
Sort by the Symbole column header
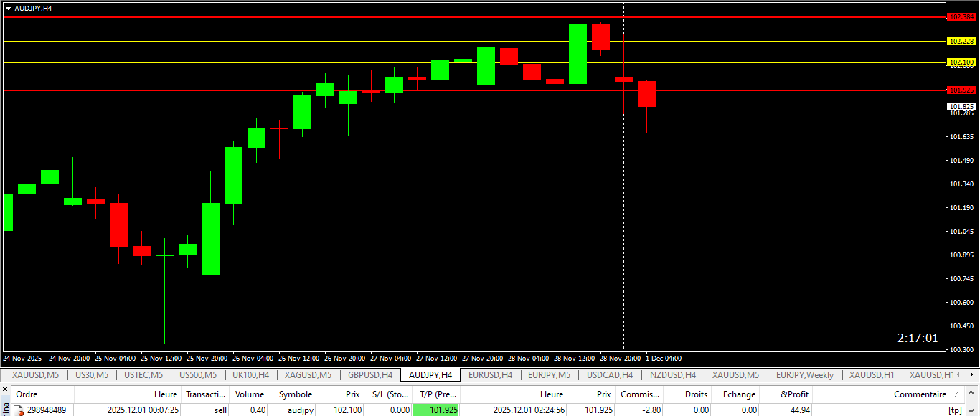click(293, 394)
